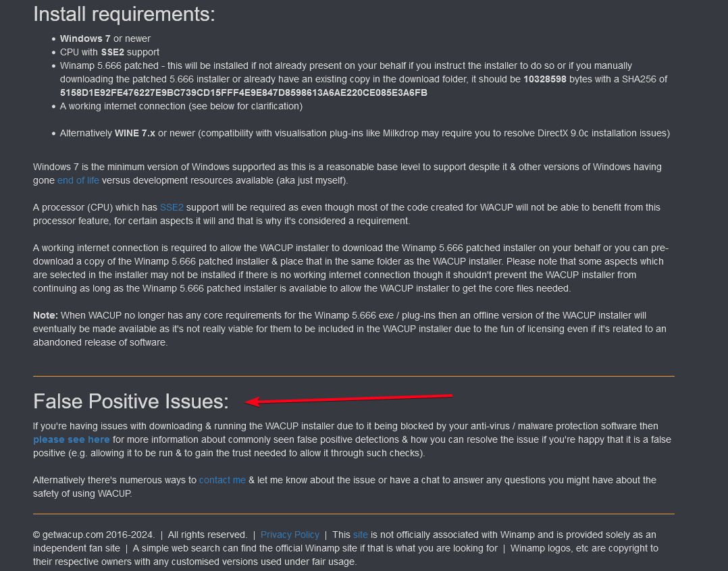This screenshot has height=571, width=728.
Task: Click the 'Install requirements:' heading
Action: (x=124, y=14)
